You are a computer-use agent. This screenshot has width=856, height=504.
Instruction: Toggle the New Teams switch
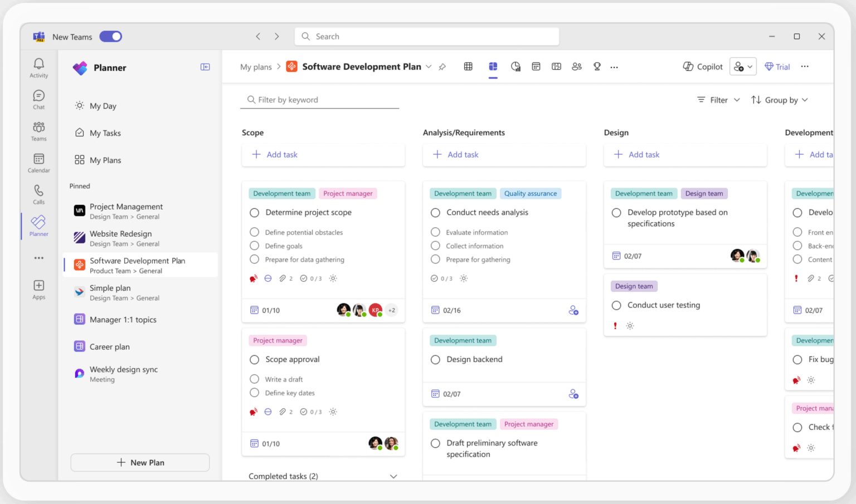[x=111, y=36]
